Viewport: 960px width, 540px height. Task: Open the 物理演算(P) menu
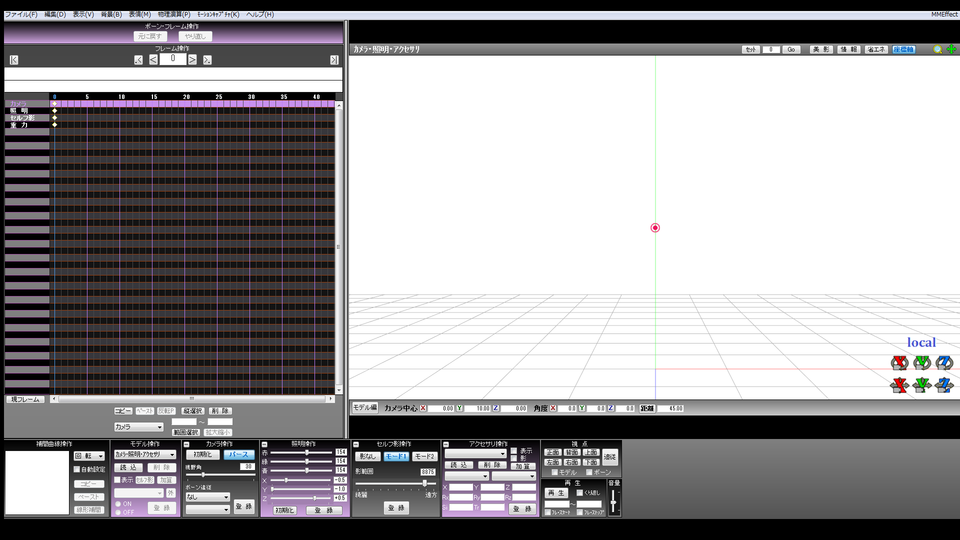coord(173,15)
